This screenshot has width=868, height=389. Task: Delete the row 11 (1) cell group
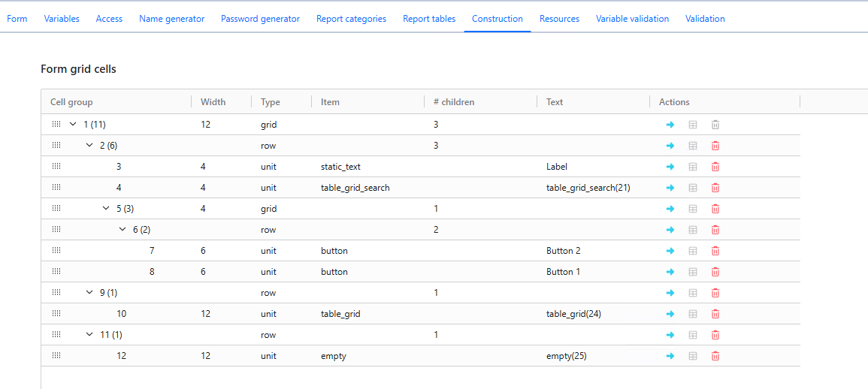click(715, 335)
